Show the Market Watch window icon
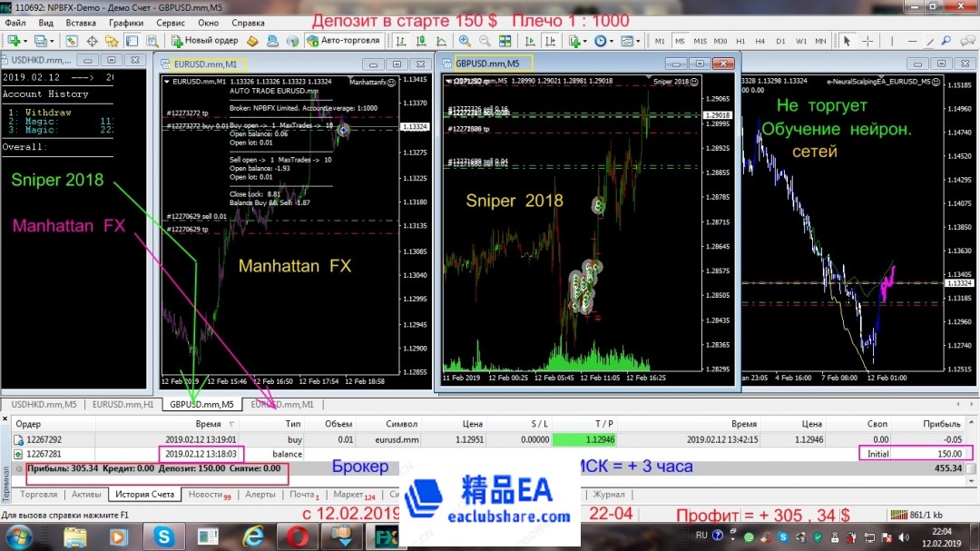 coord(72,41)
